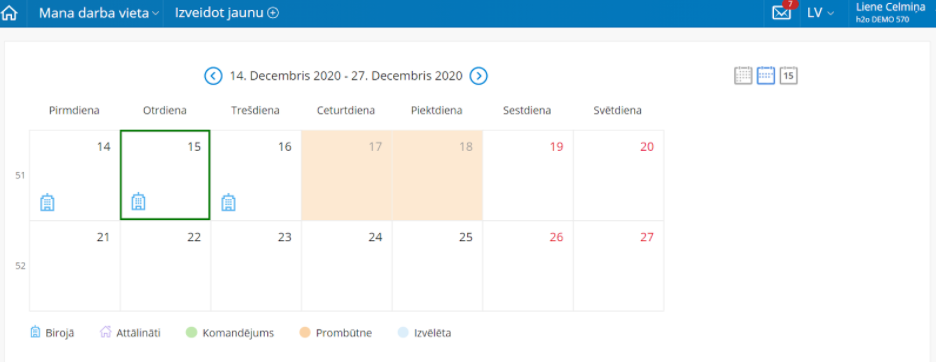Open Liene Celmiņa user profile menu

(x=890, y=13)
